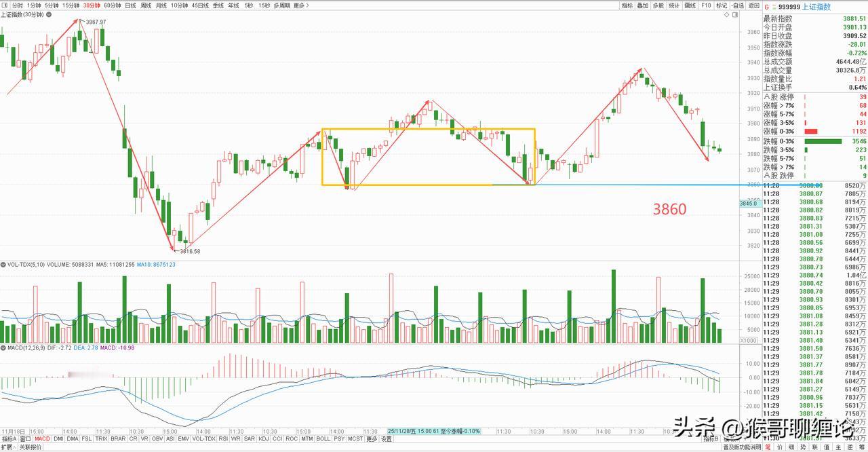Select the 5分钟 period
The width and height of the screenshot is (868, 452).
pos(52,5)
